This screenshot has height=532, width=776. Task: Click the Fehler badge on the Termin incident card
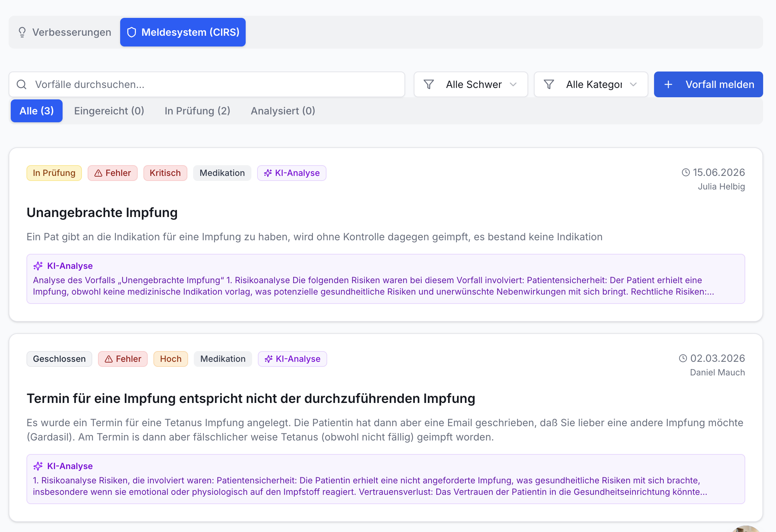pos(123,359)
